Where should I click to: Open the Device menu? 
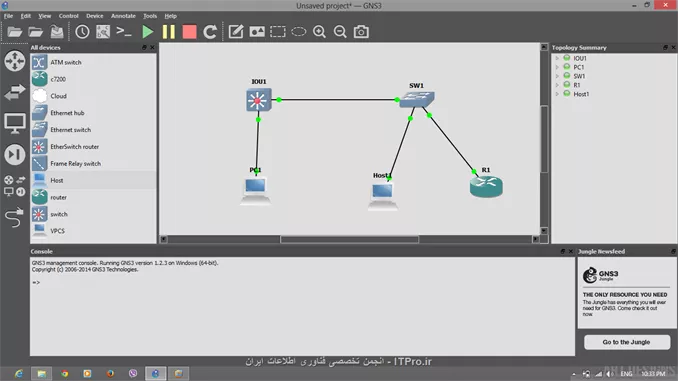coord(94,16)
